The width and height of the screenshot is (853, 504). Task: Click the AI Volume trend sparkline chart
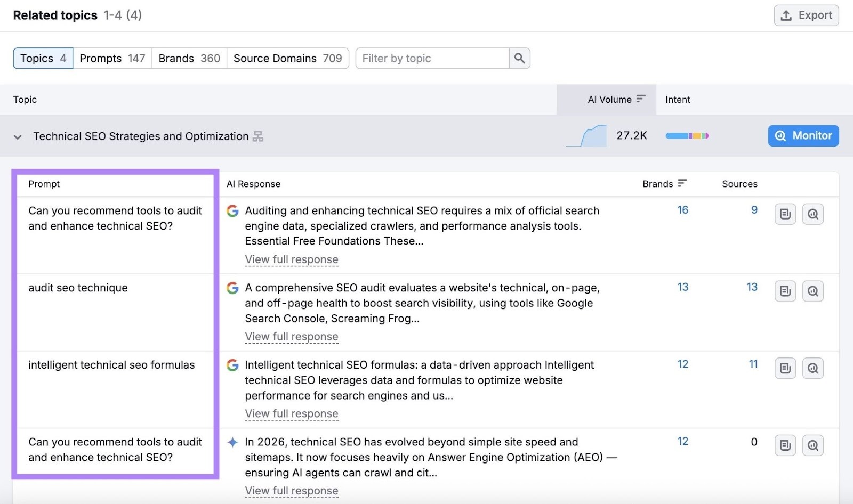point(586,136)
